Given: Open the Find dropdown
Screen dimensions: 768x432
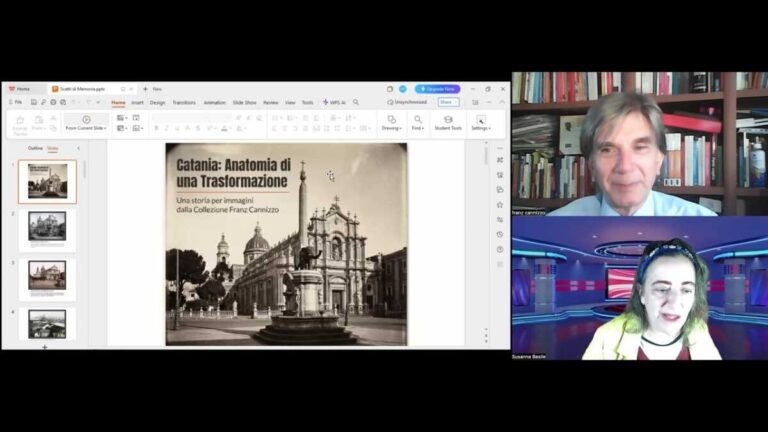Looking at the screenshot, I should click(x=417, y=123).
